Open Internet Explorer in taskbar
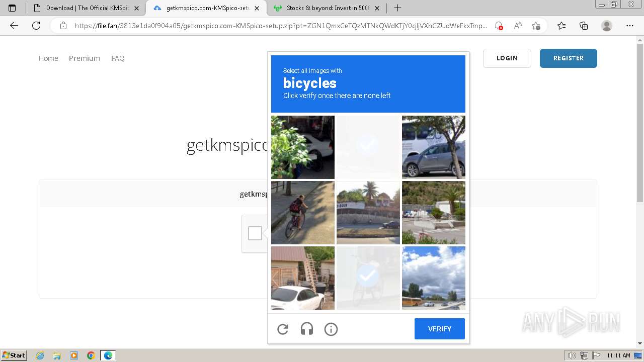644x362 pixels. [40, 355]
